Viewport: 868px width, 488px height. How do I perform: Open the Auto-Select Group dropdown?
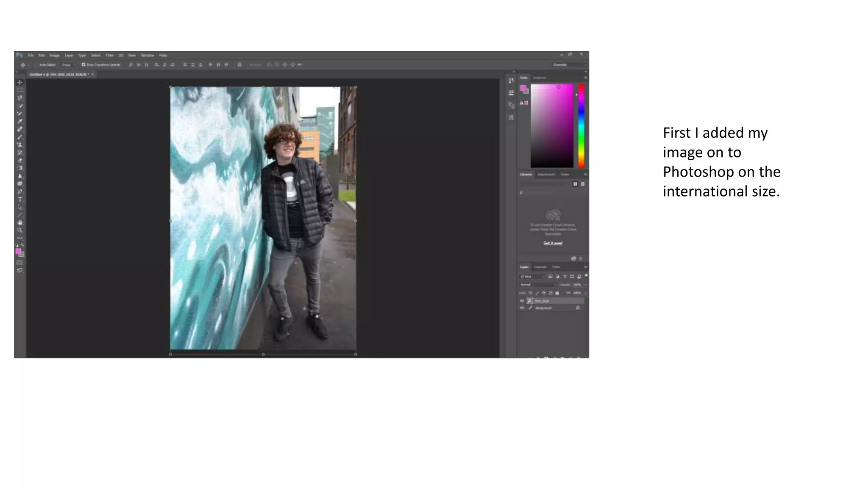[68, 65]
